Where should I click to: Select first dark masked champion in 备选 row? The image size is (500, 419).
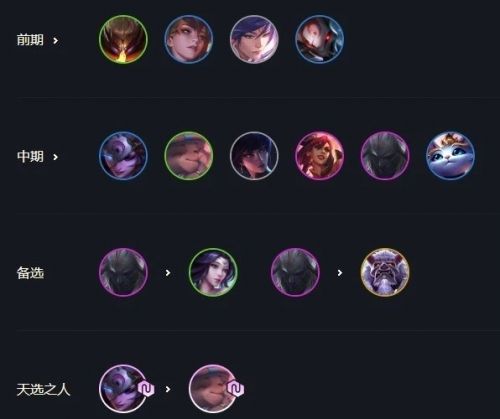pyautogui.click(x=123, y=272)
